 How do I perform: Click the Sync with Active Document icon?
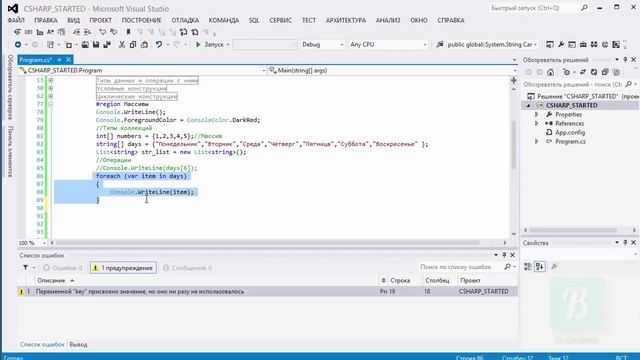pos(583,72)
